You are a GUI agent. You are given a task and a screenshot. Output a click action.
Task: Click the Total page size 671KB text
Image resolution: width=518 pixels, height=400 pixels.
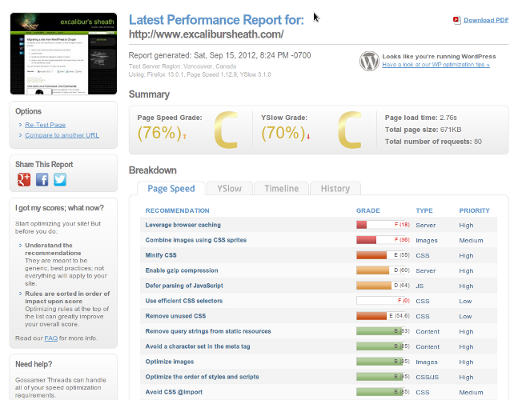(x=423, y=130)
